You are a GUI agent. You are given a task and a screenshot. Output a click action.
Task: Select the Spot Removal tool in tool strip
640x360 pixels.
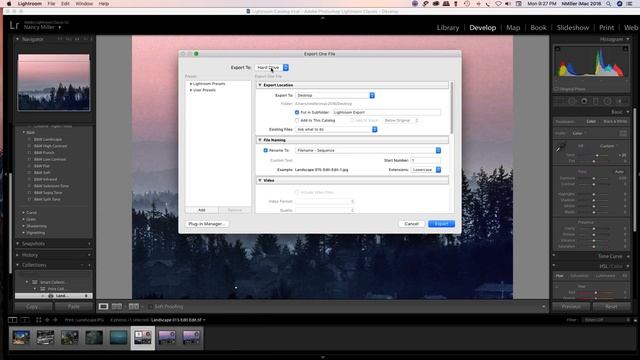[x=572, y=101]
